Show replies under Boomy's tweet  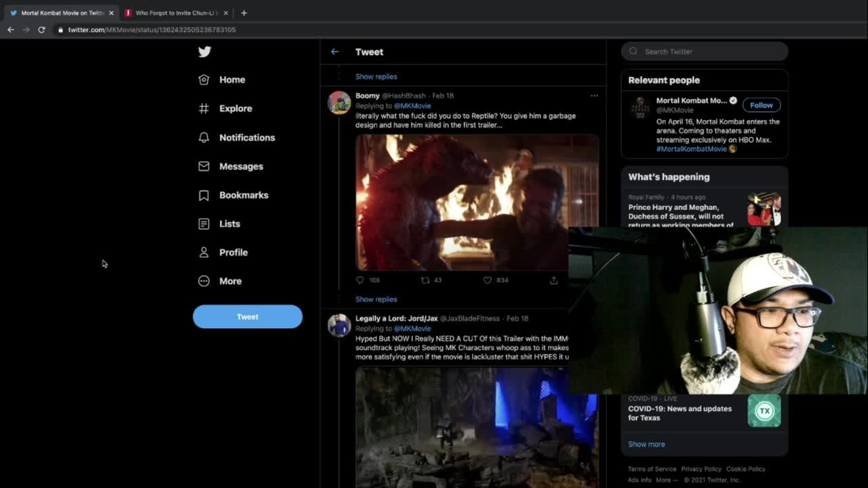click(x=376, y=300)
